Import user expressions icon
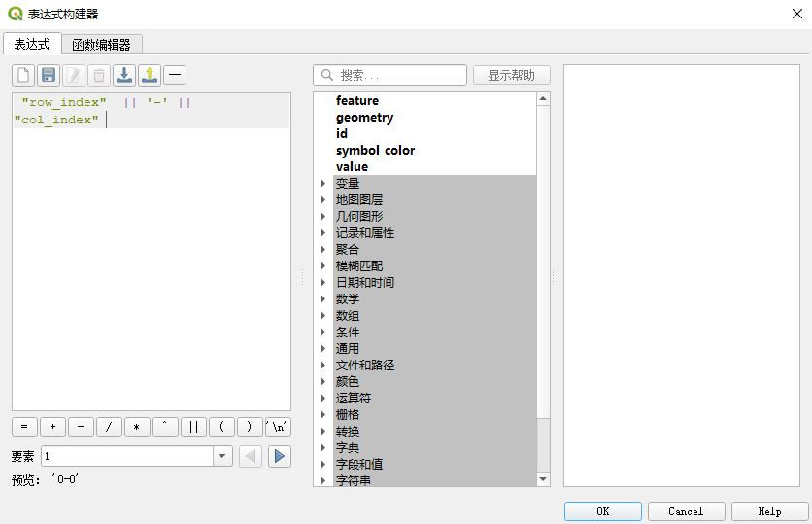The width and height of the screenshot is (812, 524). click(124, 75)
